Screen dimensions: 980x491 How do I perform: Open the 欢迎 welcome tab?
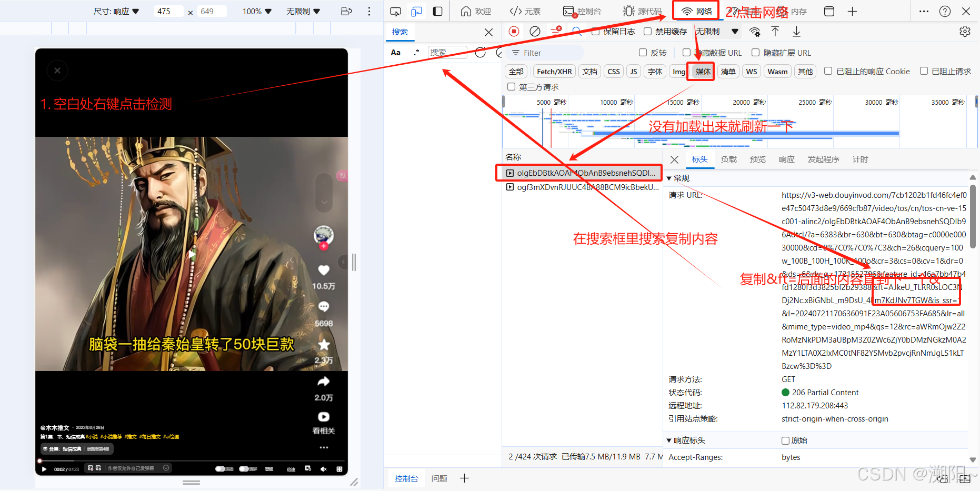coord(475,11)
